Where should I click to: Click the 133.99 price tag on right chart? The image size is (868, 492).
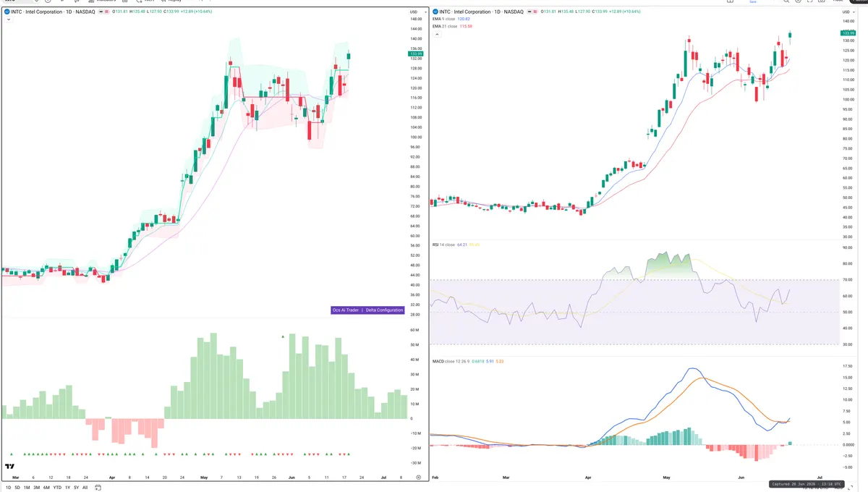[848, 33]
